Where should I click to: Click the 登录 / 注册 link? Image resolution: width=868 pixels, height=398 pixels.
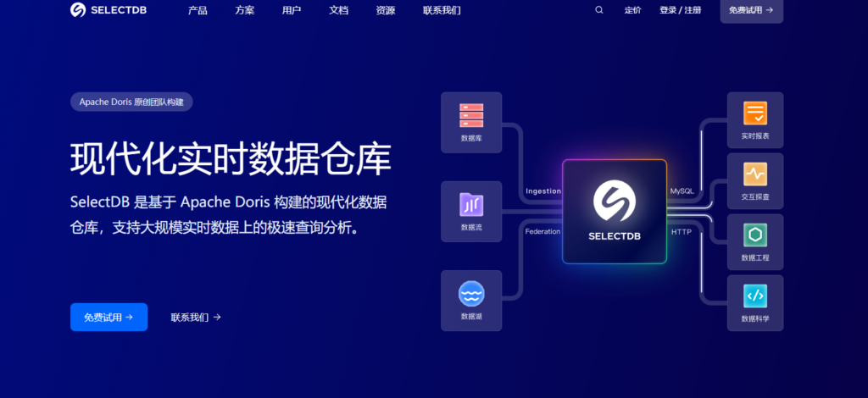pos(680,10)
